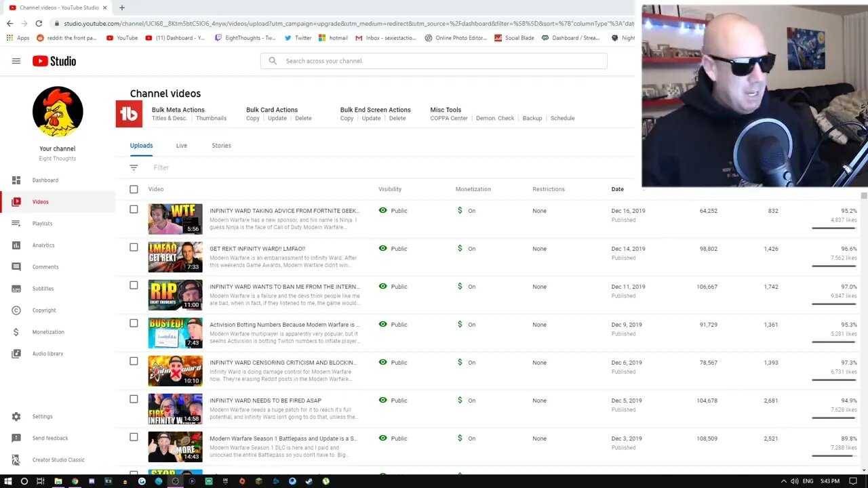The width and height of the screenshot is (868, 488).
Task: Click the browser reload button
Action: [x=39, y=23]
